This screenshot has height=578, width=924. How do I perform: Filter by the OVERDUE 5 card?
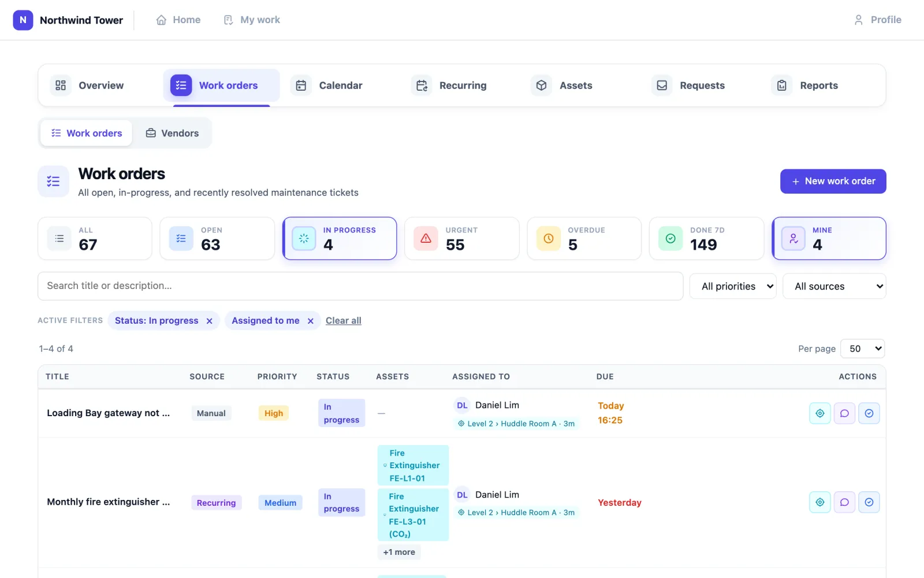[x=584, y=238]
